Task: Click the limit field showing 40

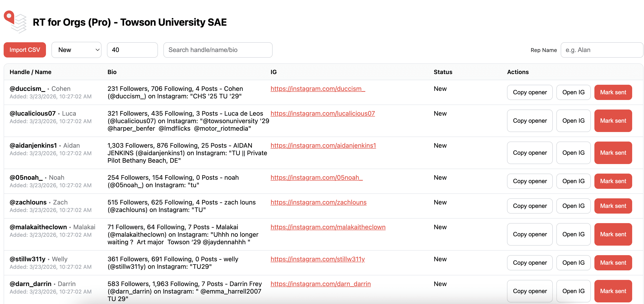Action: (x=132, y=50)
